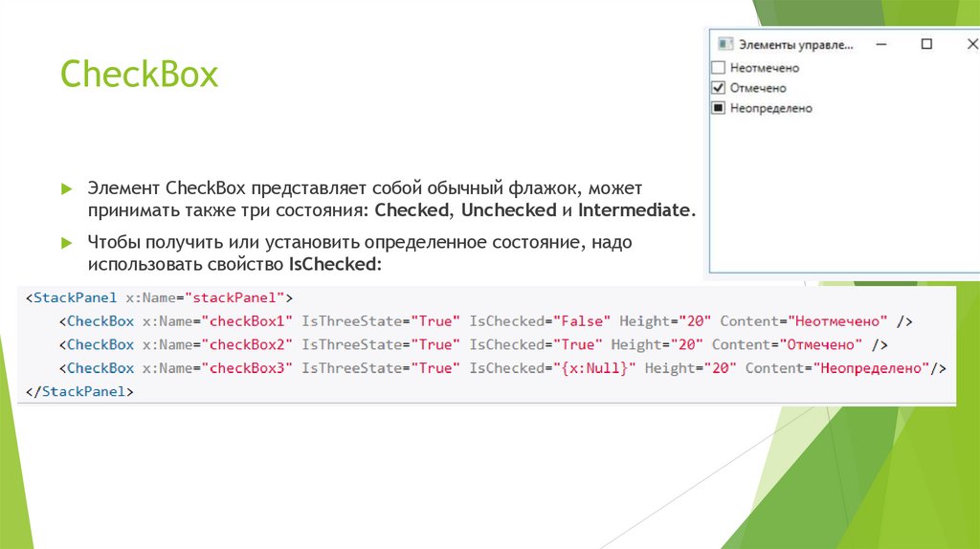This screenshot has width=980, height=549.
Task: Click the green bullet arrow before Чтобы получить
Action: coord(66,242)
